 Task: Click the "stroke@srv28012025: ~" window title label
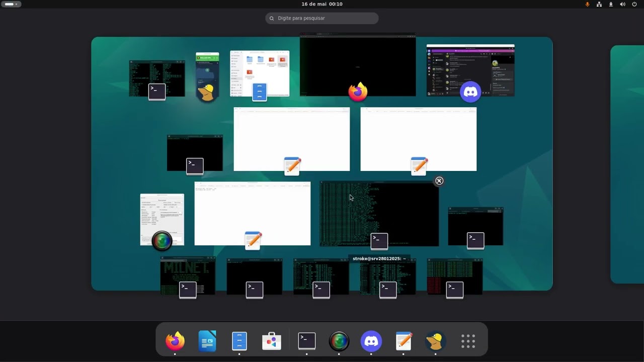(379, 258)
